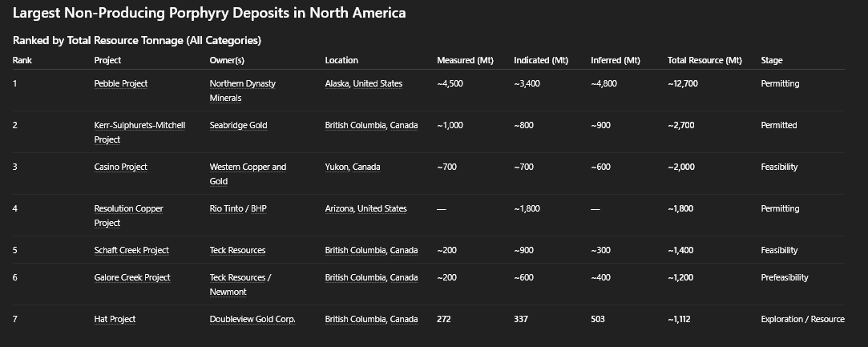Open the Hat Project link
This screenshot has width=868, height=347.
click(x=115, y=319)
